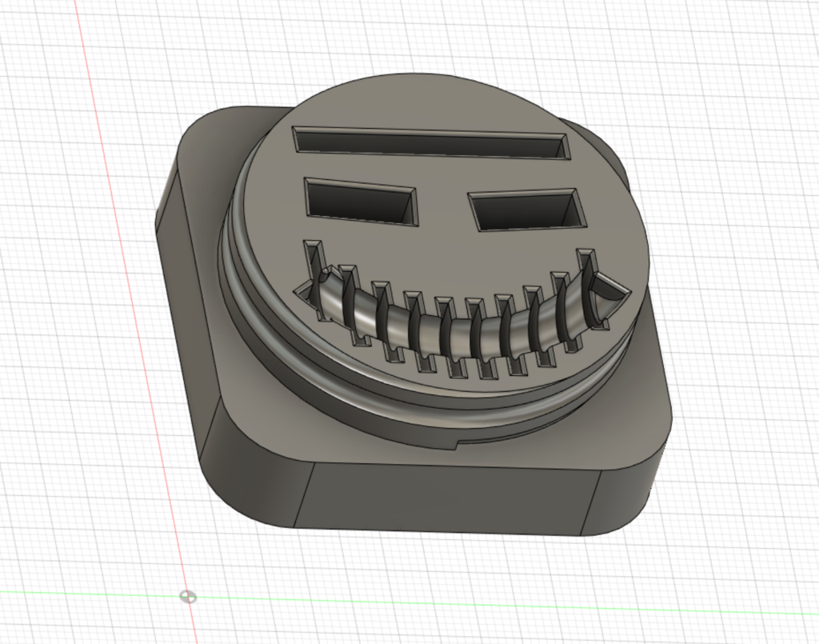Select the front flat face of the square base
Screen dimensions: 819x644
[448, 500]
